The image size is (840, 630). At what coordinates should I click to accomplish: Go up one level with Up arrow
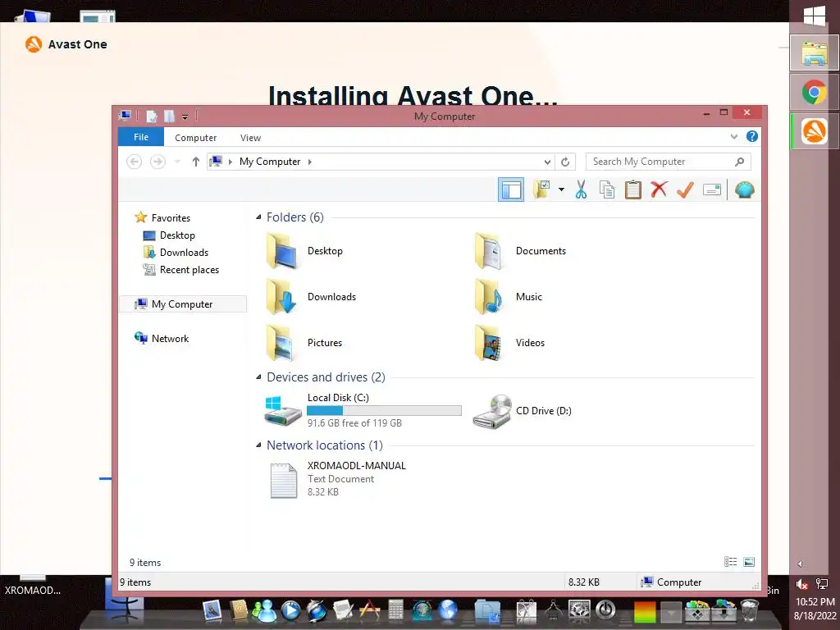[x=195, y=162]
